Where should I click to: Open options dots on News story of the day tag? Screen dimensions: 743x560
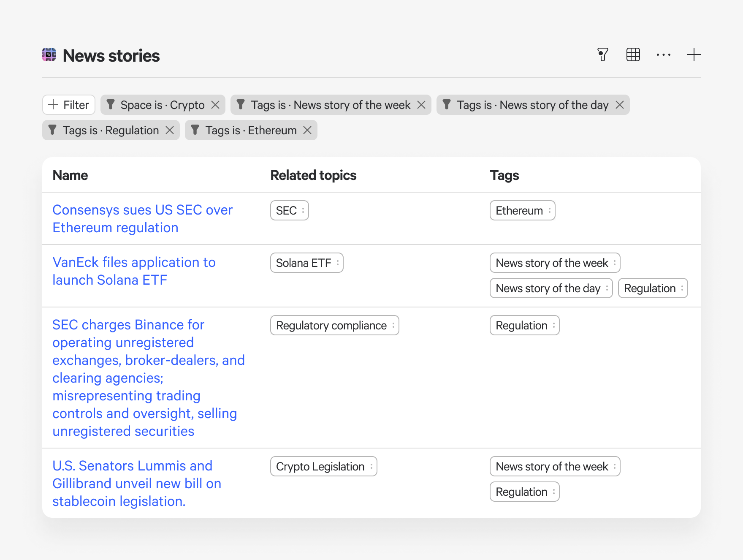pos(607,288)
